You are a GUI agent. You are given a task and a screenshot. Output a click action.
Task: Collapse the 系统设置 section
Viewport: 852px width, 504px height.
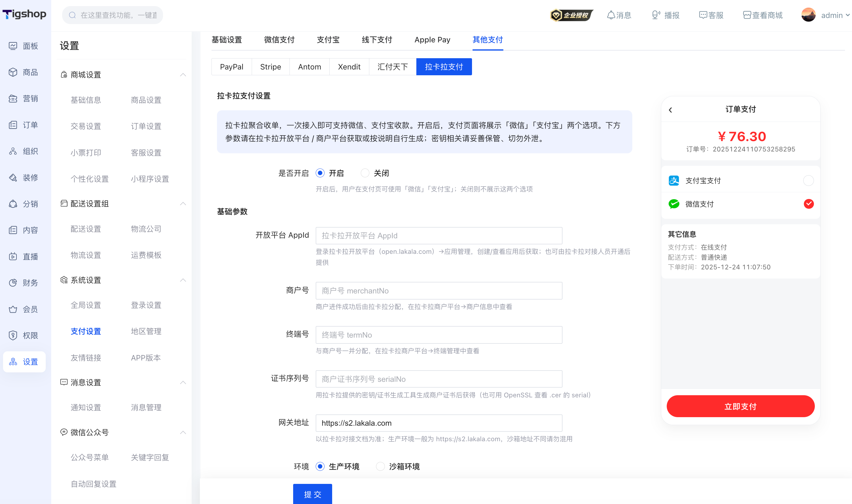pos(183,280)
